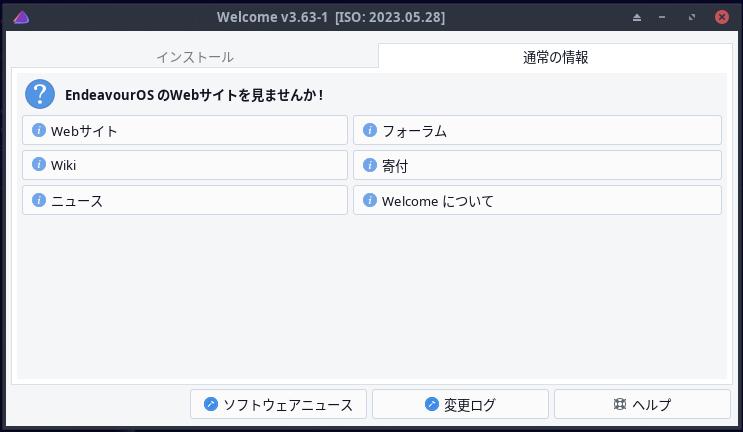
Task: Open the フォーラム button
Action: click(x=537, y=130)
